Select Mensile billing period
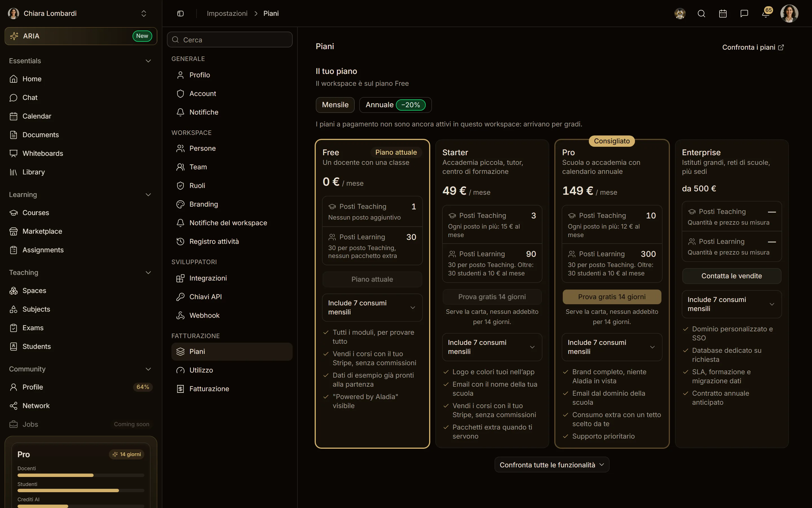This screenshot has width=812, height=508. coord(335,105)
